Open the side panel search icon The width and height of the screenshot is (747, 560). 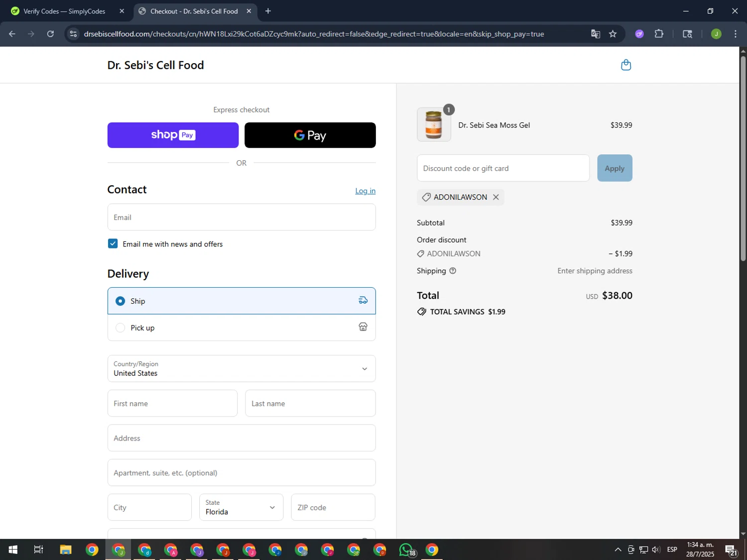687,34
